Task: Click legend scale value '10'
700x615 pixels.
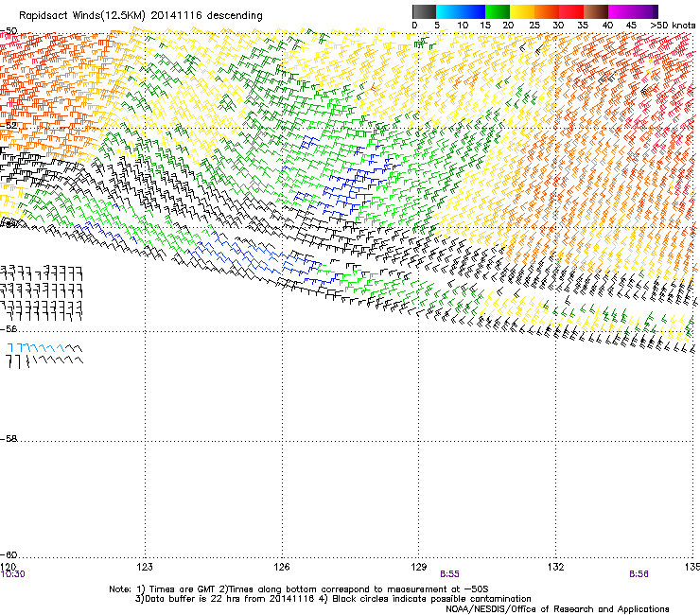Action: point(463,26)
